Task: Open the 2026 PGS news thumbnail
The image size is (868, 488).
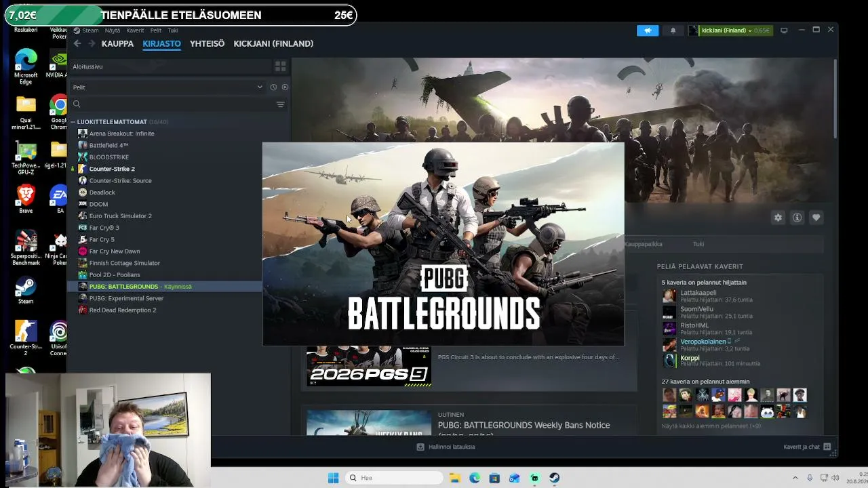Action: 369,366
